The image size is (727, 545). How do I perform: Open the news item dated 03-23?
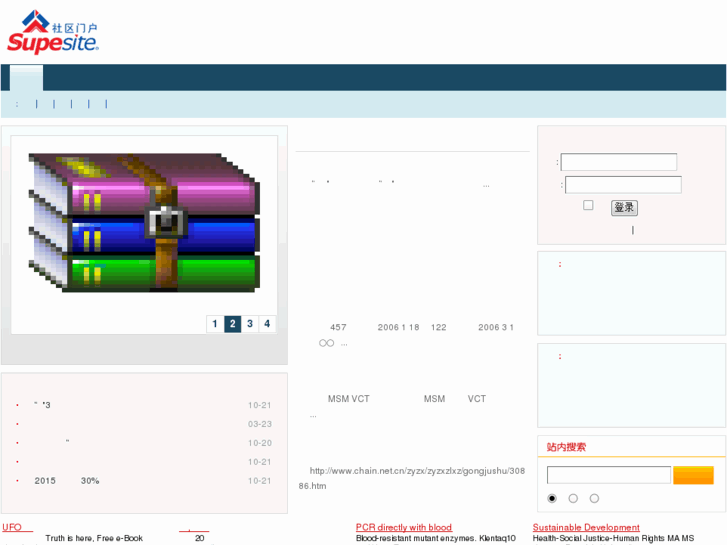(144, 424)
